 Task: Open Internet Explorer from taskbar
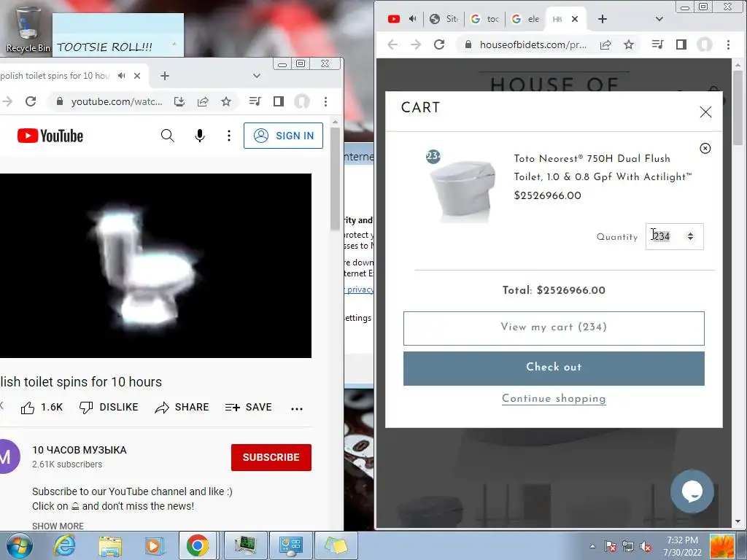(64, 545)
